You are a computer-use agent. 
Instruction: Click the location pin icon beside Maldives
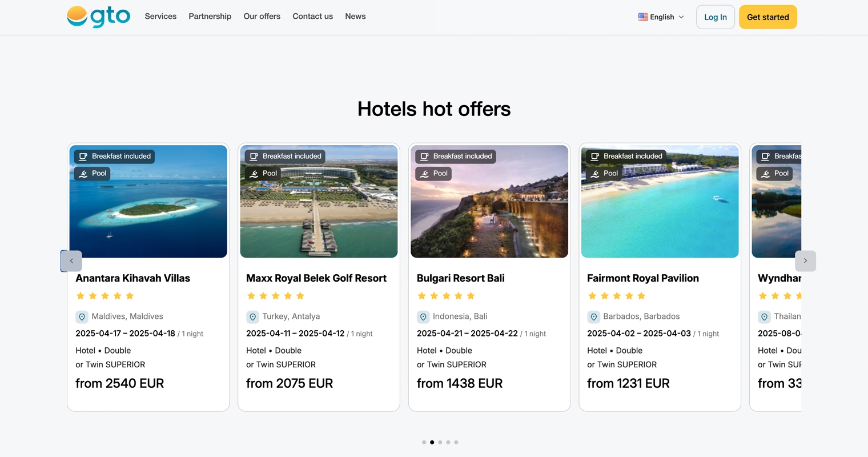click(82, 317)
